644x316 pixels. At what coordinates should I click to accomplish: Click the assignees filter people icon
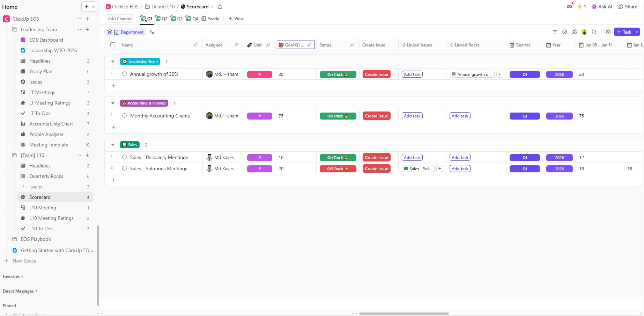pyautogui.click(x=574, y=32)
